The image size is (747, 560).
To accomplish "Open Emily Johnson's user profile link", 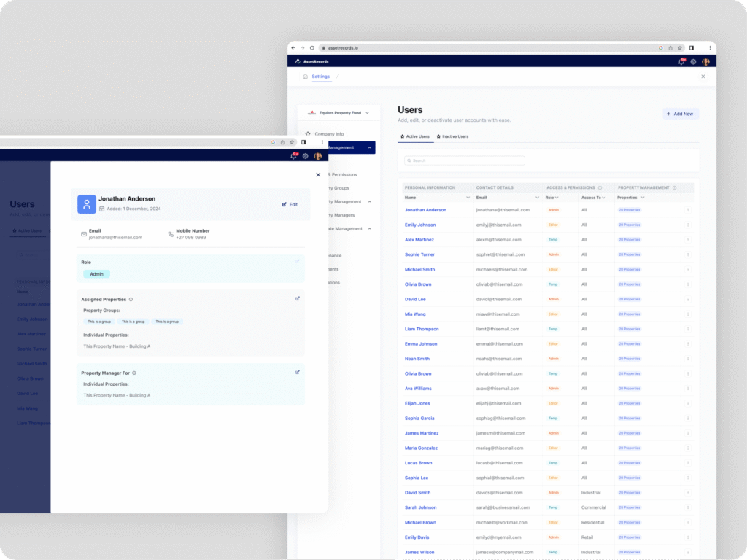I will 420,225.
